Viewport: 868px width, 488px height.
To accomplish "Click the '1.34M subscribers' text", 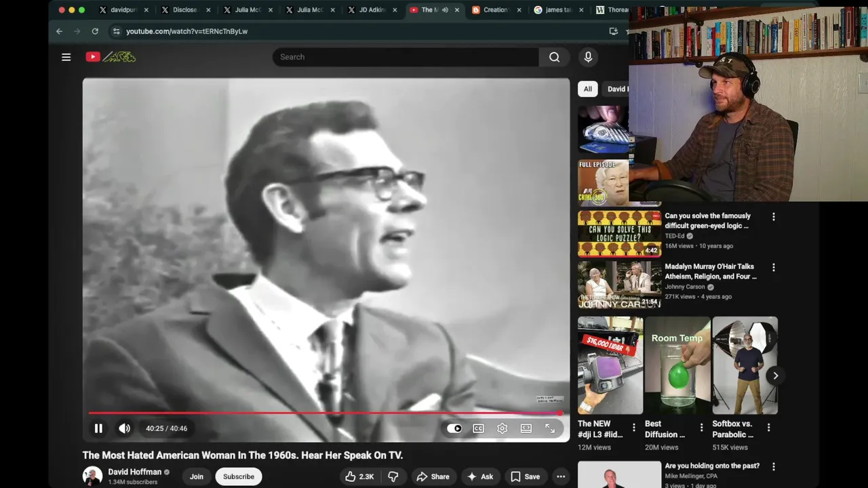I will [133, 482].
